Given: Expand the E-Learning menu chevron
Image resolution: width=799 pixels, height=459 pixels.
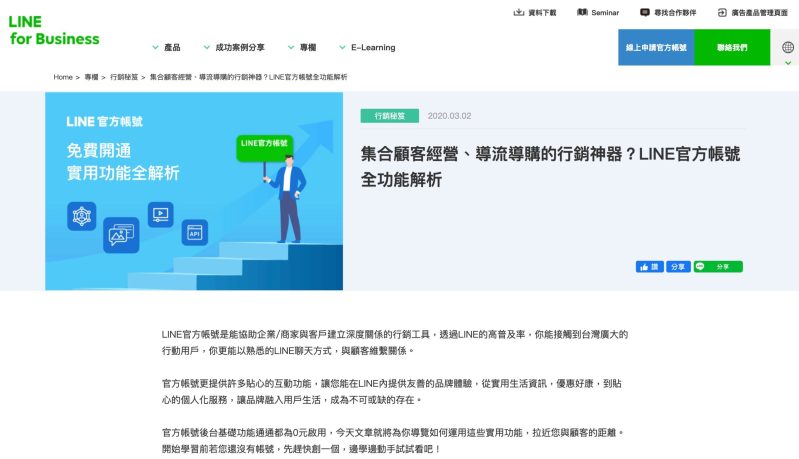Looking at the screenshot, I should click(x=342, y=47).
